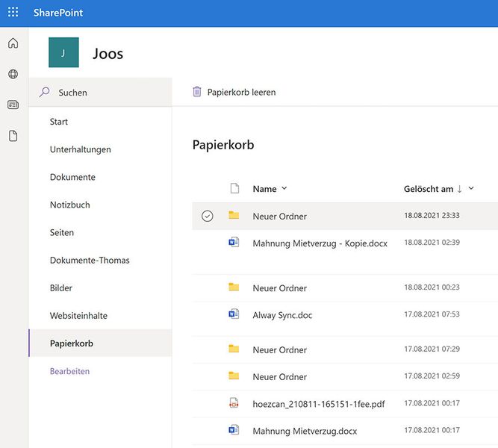Click the SharePoint title in header

pyautogui.click(x=58, y=13)
